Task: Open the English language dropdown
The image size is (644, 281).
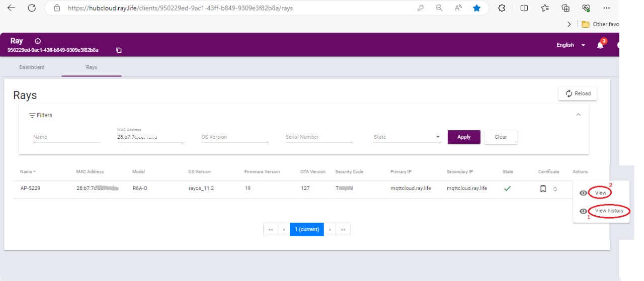Action: click(571, 45)
